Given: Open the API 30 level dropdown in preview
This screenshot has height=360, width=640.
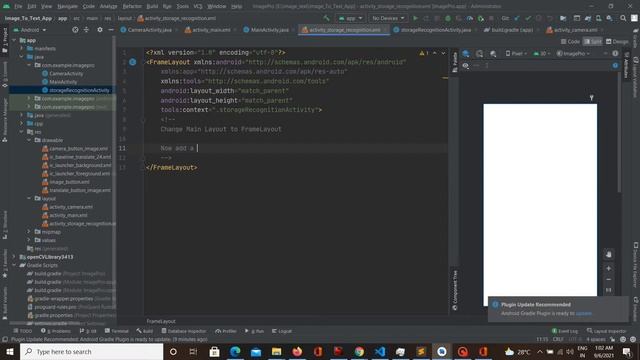Looking at the screenshot, I should [542, 53].
